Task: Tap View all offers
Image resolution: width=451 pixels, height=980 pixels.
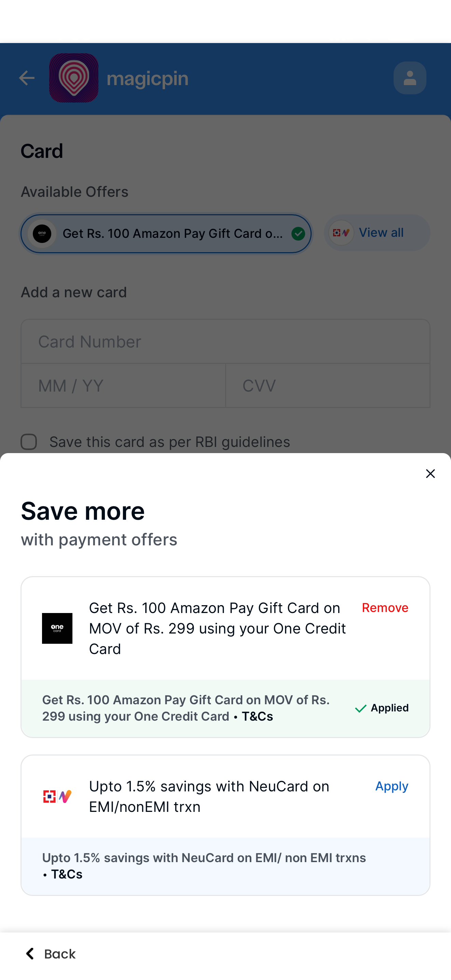Action: 381,232
